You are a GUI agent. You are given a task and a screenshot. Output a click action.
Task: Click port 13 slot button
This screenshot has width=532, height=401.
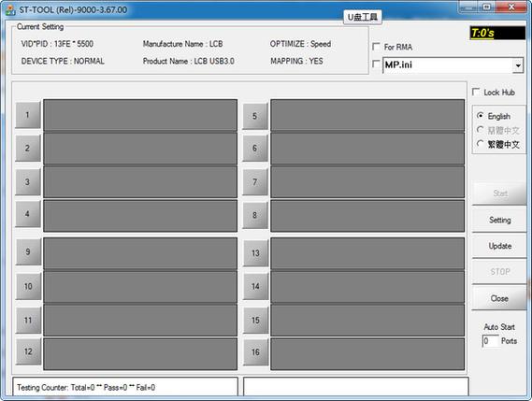(x=256, y=253)
